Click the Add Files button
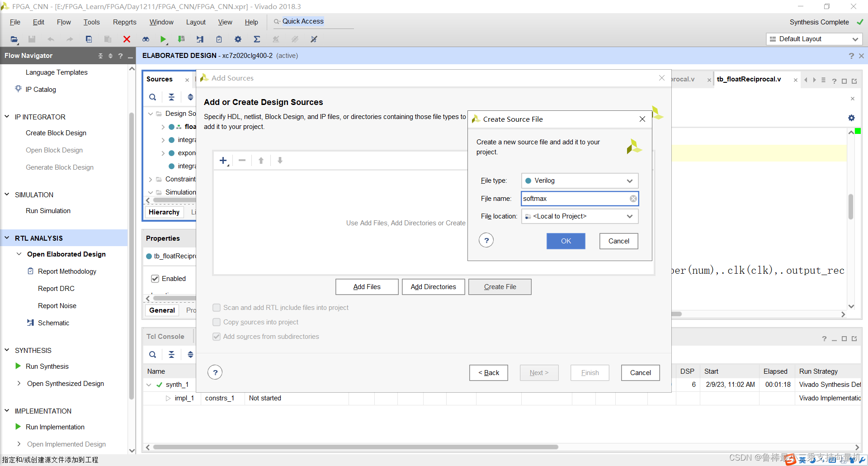The image size is (868, 466). tap(367, 287)
